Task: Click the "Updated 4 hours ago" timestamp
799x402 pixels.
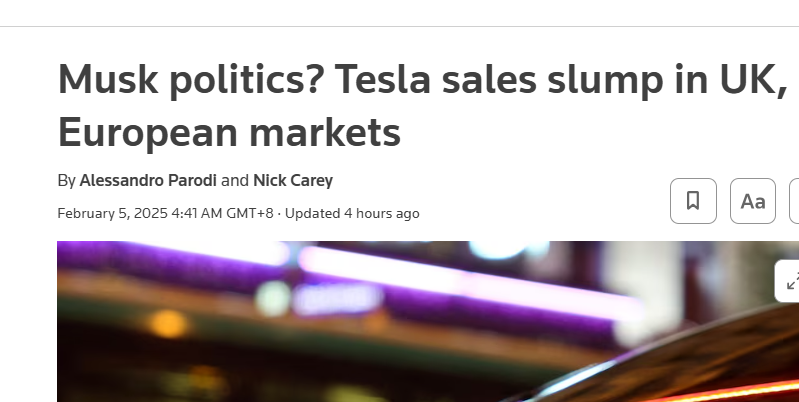Action: (x=352, y=213)
